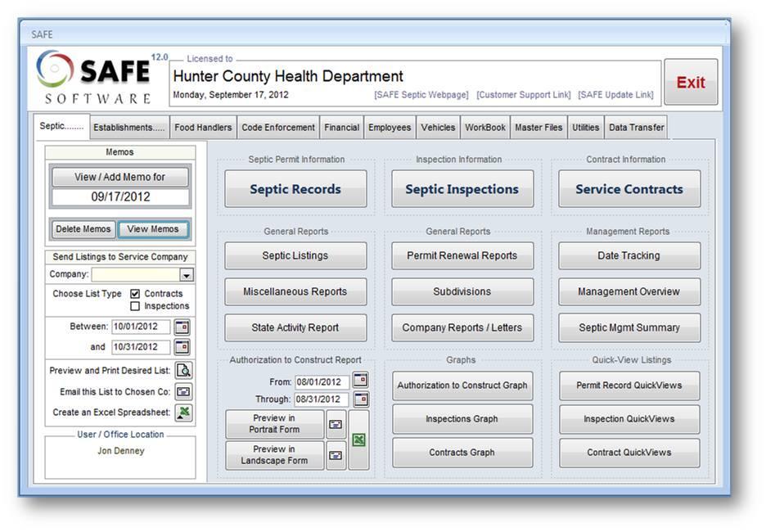Uncheck the Contracts list type checkbox
This screenshot has height=532, width=766.
135,294
